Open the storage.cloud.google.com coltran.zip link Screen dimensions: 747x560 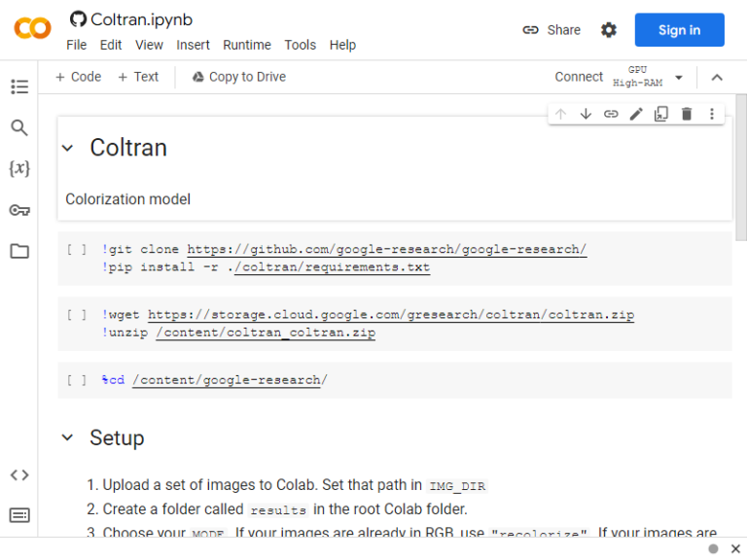[391, 315]
